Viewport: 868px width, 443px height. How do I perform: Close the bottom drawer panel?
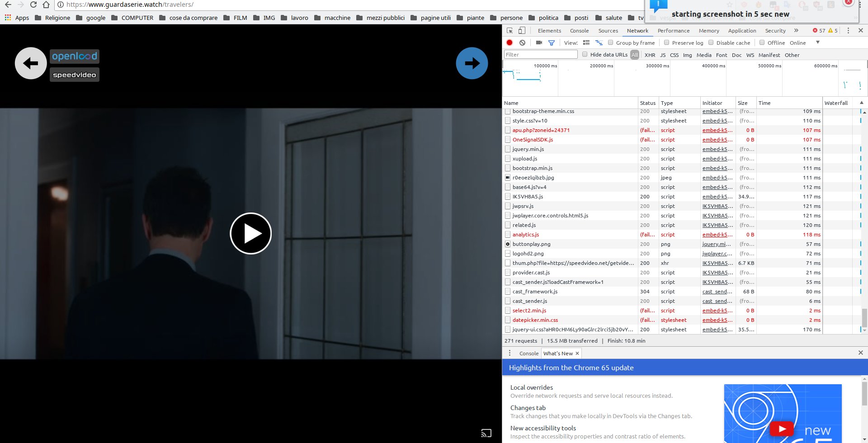(x=861, y=353)
